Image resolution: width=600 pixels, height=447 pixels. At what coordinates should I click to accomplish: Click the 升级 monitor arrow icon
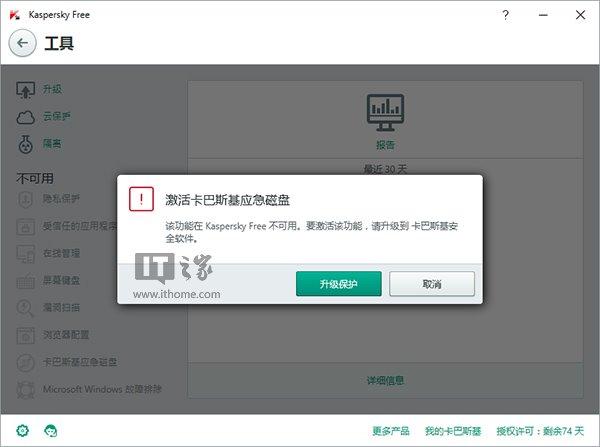point(26,90)
